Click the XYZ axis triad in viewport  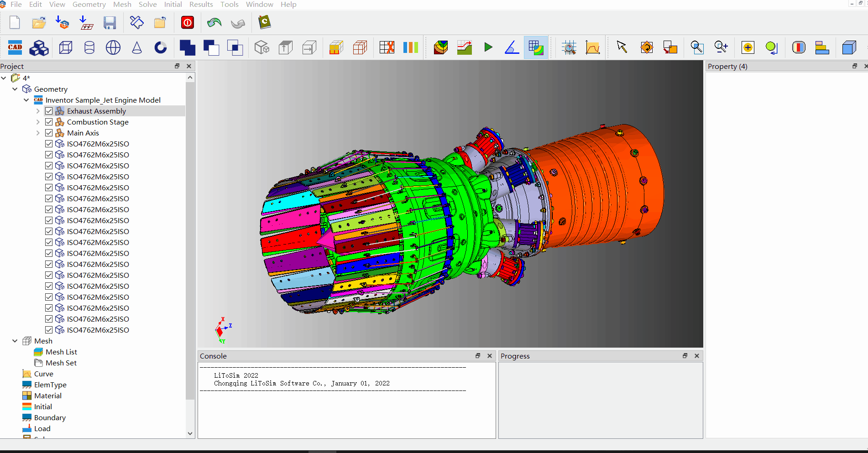[223, 330]
